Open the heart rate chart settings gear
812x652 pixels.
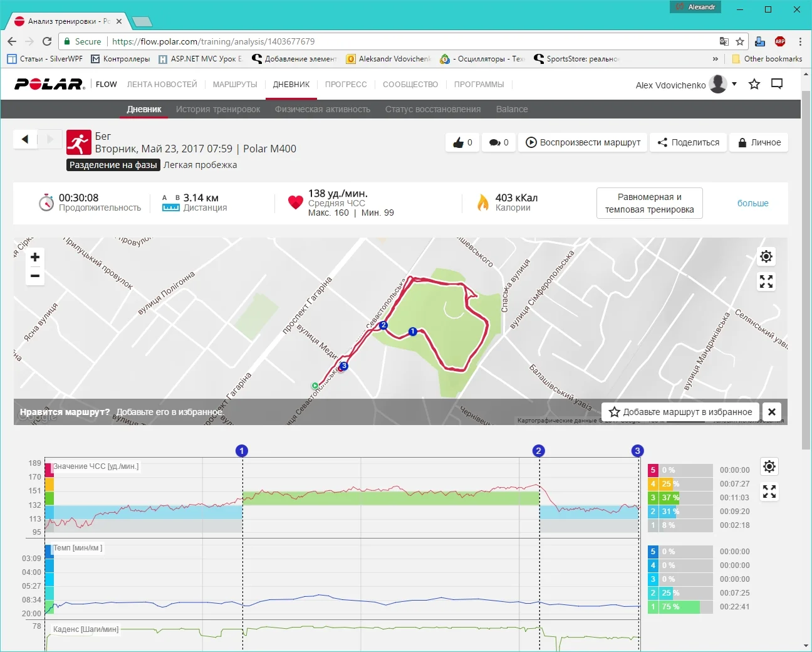(769, 466)
